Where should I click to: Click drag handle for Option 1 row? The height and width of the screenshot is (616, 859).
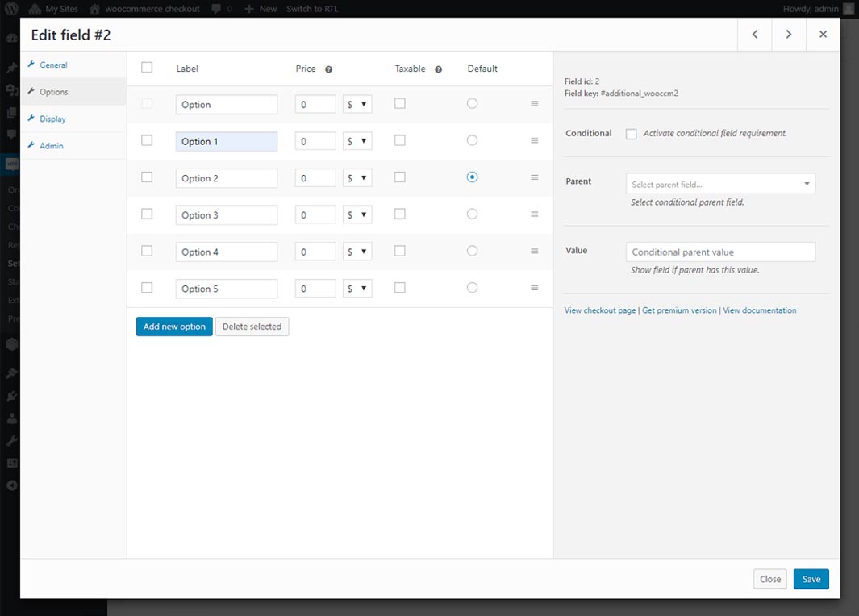(x=534, y=141)
